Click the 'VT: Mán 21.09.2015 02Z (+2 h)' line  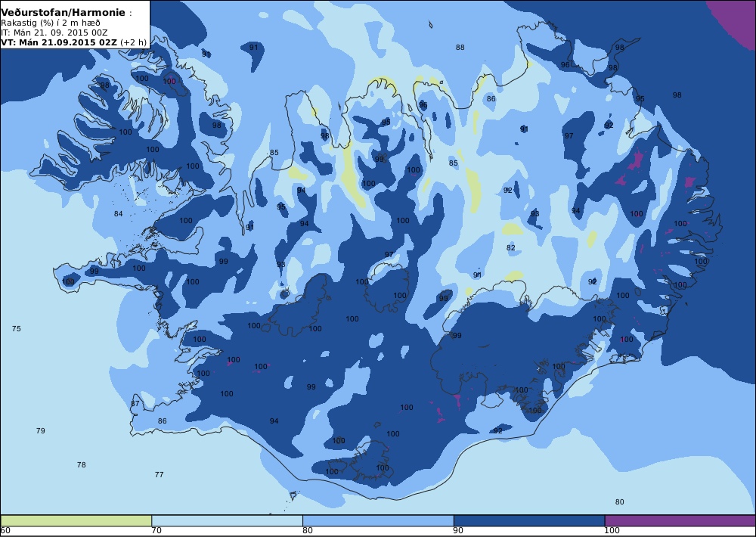click(74, 42)
